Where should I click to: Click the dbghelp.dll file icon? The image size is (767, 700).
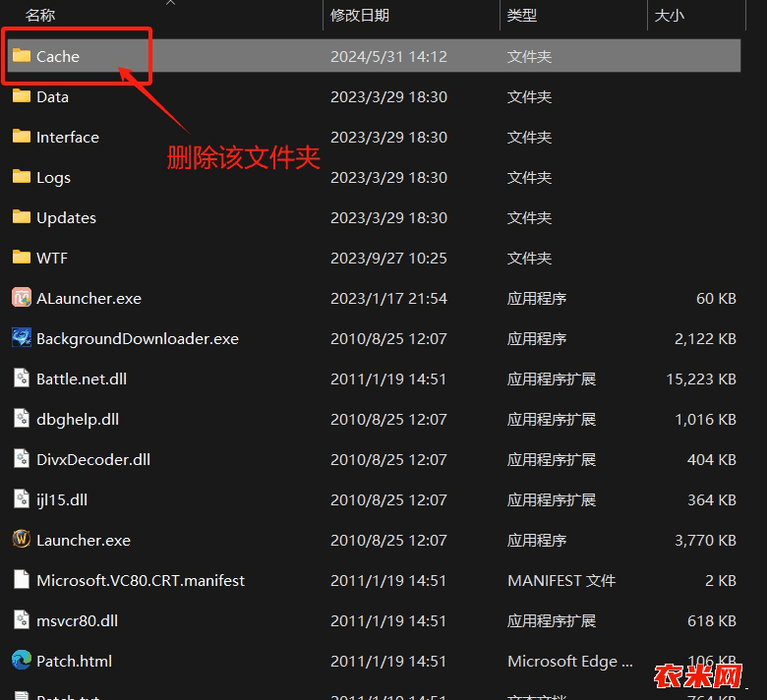[21, 418]
